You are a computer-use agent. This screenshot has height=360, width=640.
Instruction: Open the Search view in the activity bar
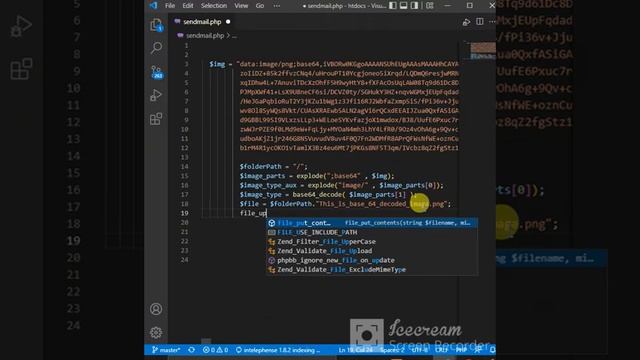tap(156, 48)
